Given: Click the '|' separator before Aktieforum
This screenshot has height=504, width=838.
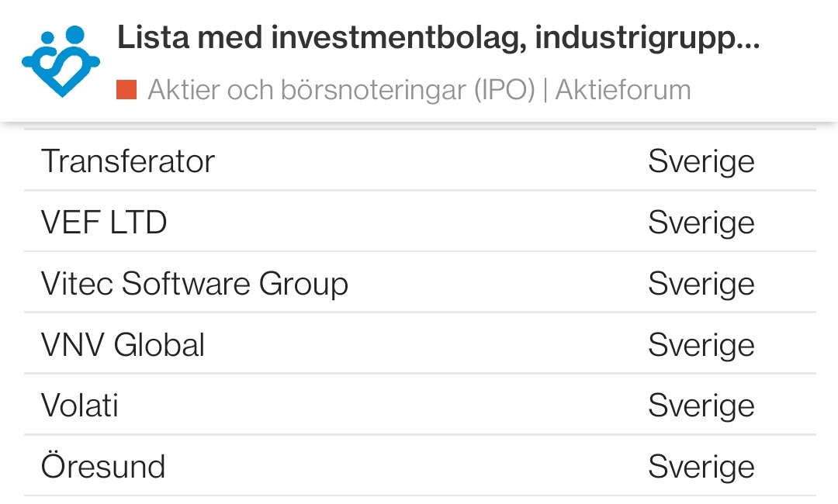Looking at the screenshot, I should [x=545, y=90].
